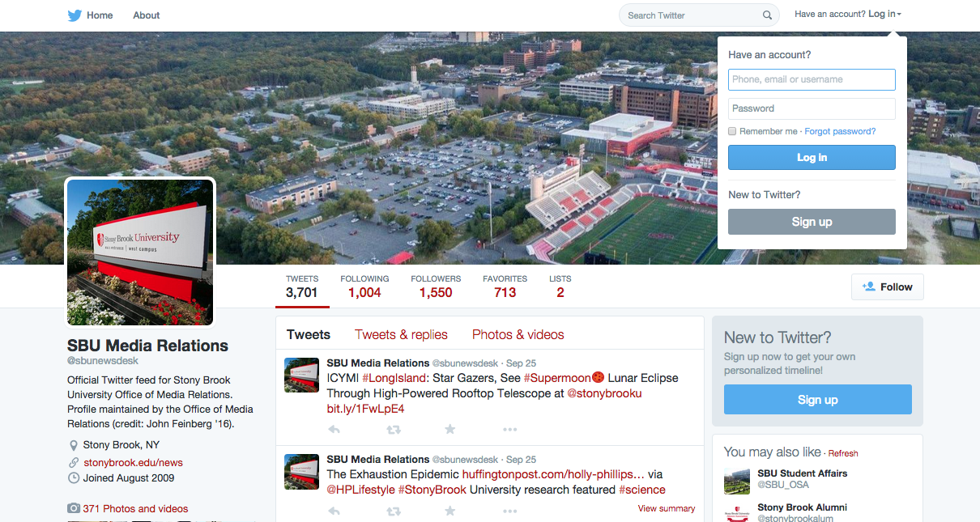Viewport: 980px width, 522px height.
Task: Click the Forgot password? link
Action: 840,131
